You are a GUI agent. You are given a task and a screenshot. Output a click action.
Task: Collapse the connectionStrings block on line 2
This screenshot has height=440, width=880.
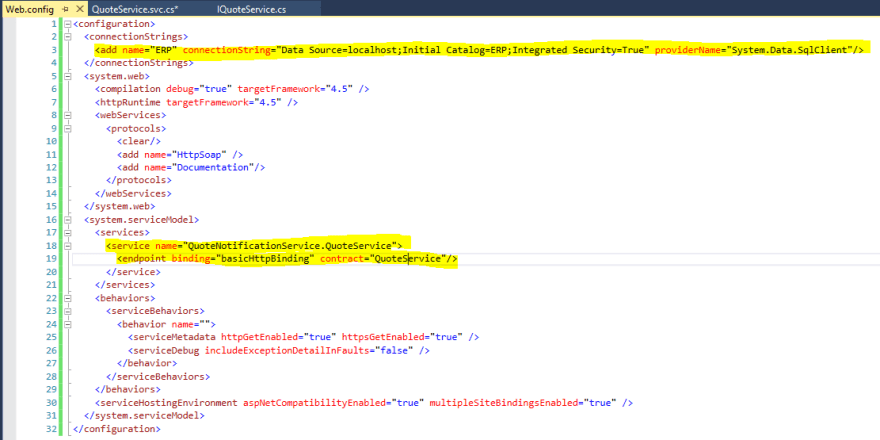pyautogui.click(x=68, y=37)
